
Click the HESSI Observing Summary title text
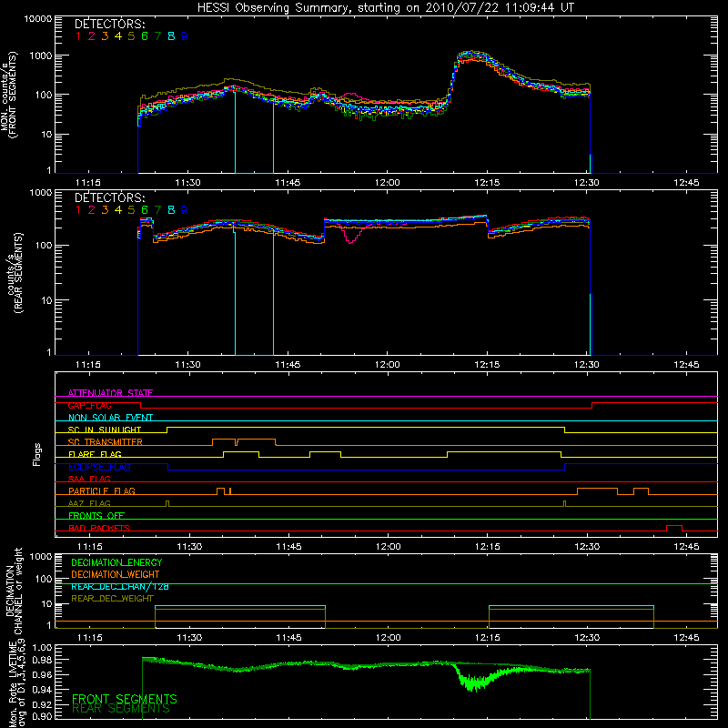tap(385, 7)
